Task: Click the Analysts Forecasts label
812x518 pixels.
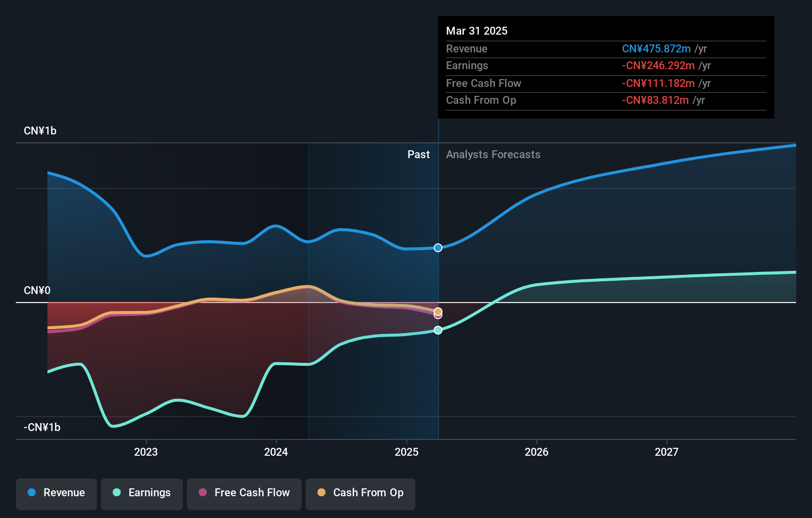Action: (493, 154)
